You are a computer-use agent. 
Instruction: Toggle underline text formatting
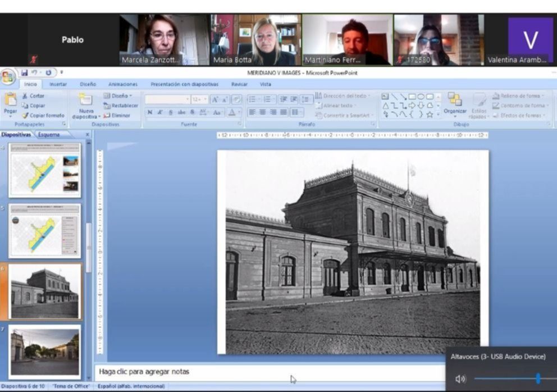point(171,112)
